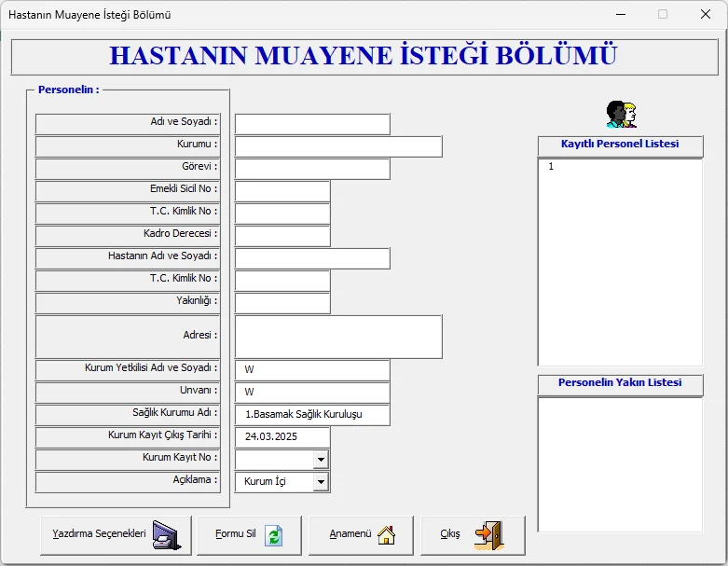Click the green refresh icon on Formu Sil
The width and height of the screenshot is (728, 566).
[x=273, y=535]
